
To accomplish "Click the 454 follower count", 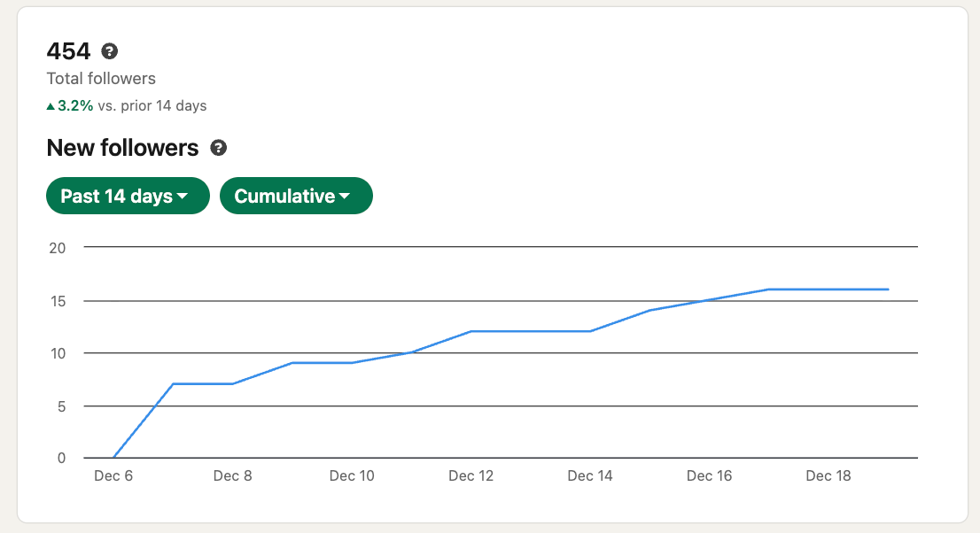I will click(68, 51).
